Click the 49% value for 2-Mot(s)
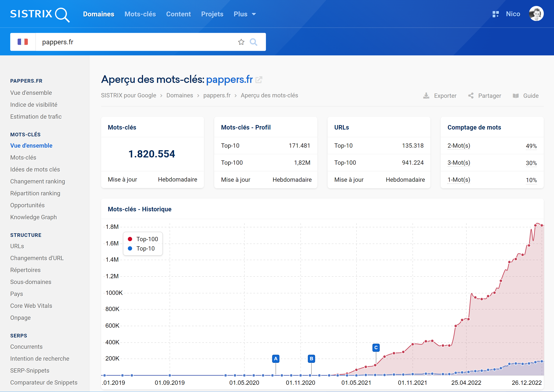 tap(531, 146)
